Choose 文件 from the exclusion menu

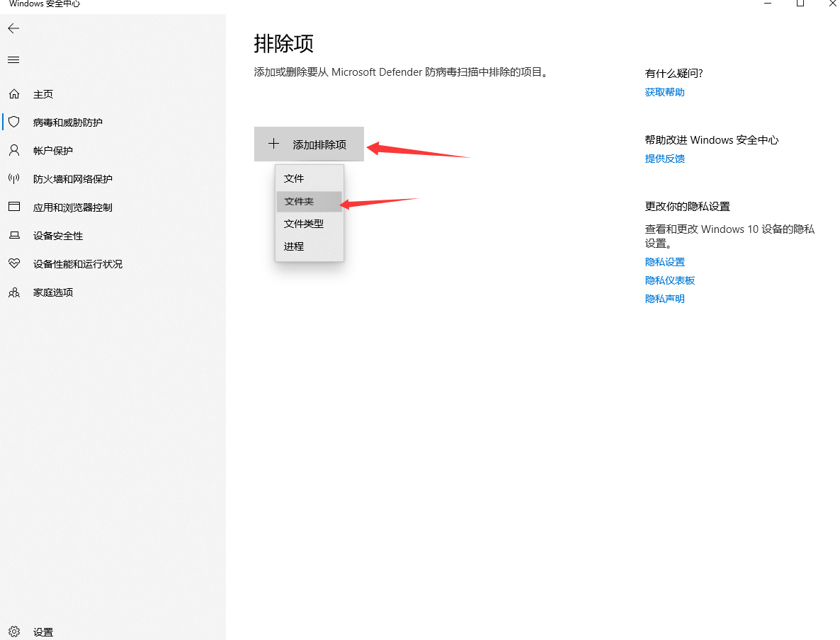pos(294,178)
